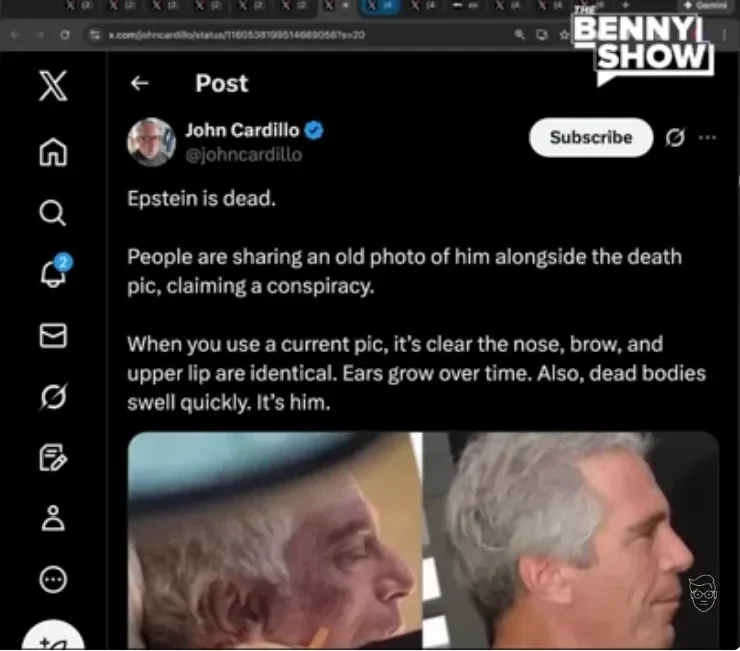Open a new tab with the plus
740x651 pixels.
point(625,5)
